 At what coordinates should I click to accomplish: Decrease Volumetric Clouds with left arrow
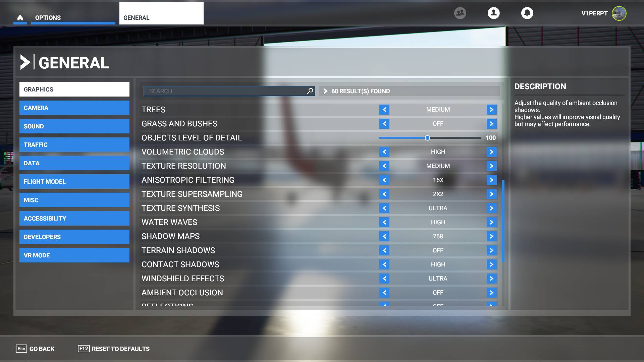(x=384, y=152)
